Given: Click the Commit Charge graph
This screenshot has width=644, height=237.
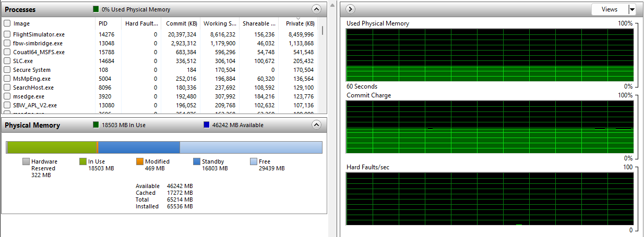Looking at the screenshot, I should pos(490,127).
